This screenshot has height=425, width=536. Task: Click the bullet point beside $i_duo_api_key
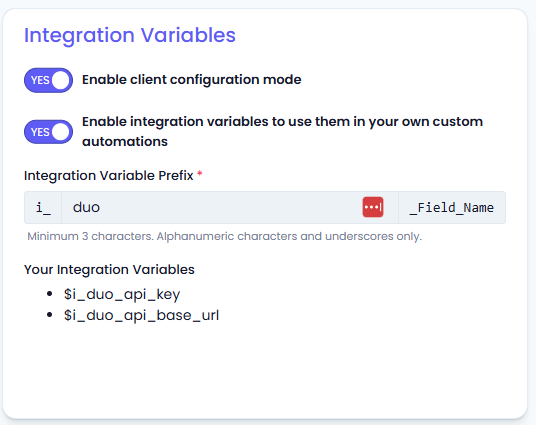click(x=50, y=294)
